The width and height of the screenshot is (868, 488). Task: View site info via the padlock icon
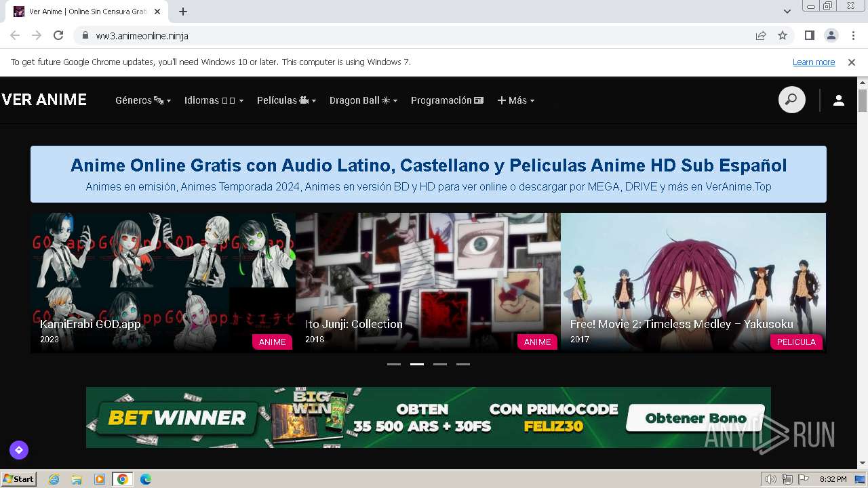[85, 35]
